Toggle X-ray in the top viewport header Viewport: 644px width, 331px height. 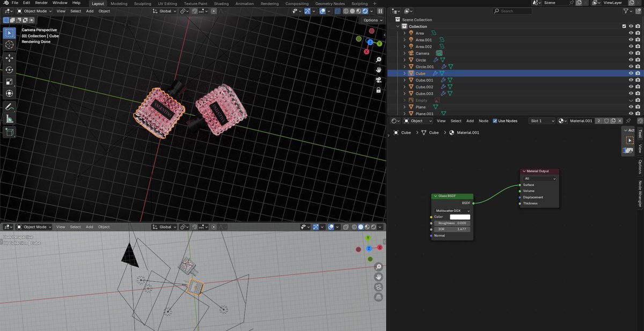point(338,11)
